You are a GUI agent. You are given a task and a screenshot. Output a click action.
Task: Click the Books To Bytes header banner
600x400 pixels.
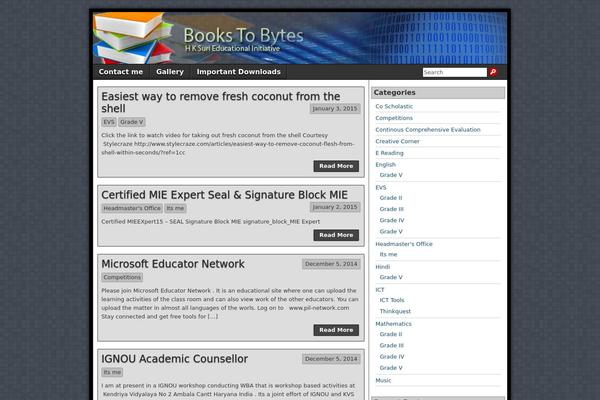[300, 38]
